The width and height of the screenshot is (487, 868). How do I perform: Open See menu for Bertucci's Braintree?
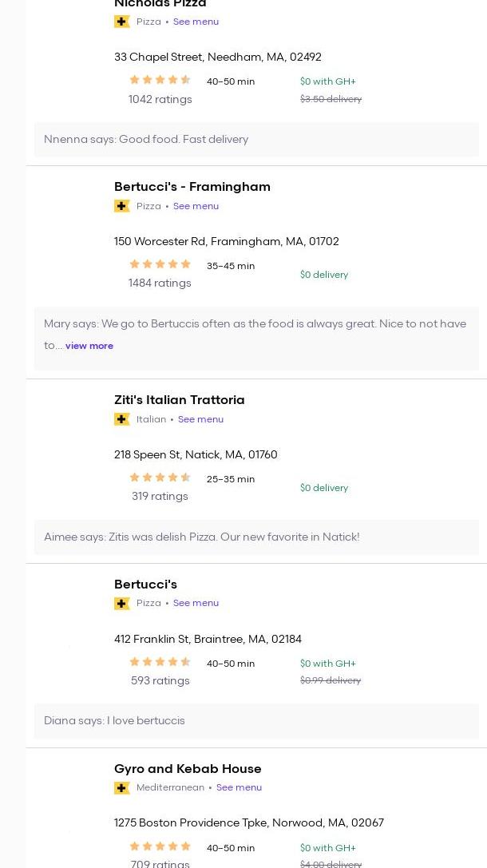point(196,604)
